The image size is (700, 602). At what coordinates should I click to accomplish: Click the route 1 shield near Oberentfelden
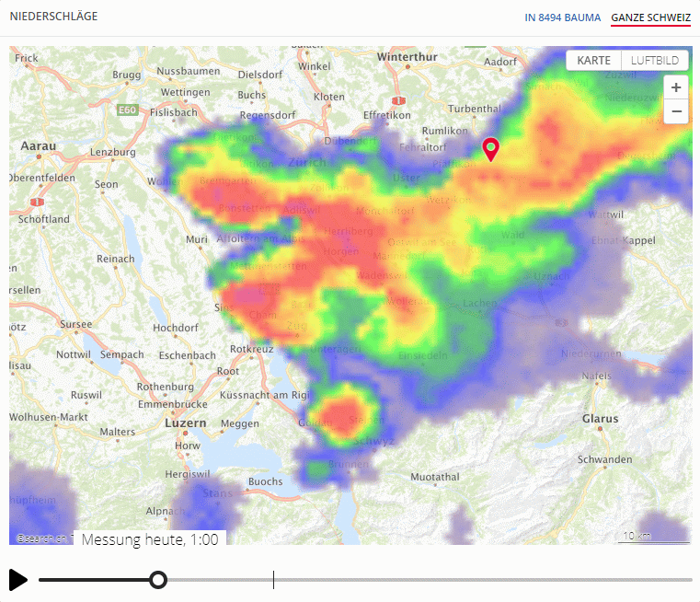37,201
